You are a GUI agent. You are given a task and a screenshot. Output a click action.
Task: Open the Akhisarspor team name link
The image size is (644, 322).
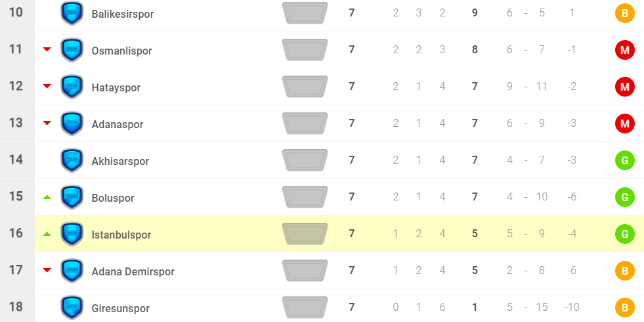[x=120, y=161]
